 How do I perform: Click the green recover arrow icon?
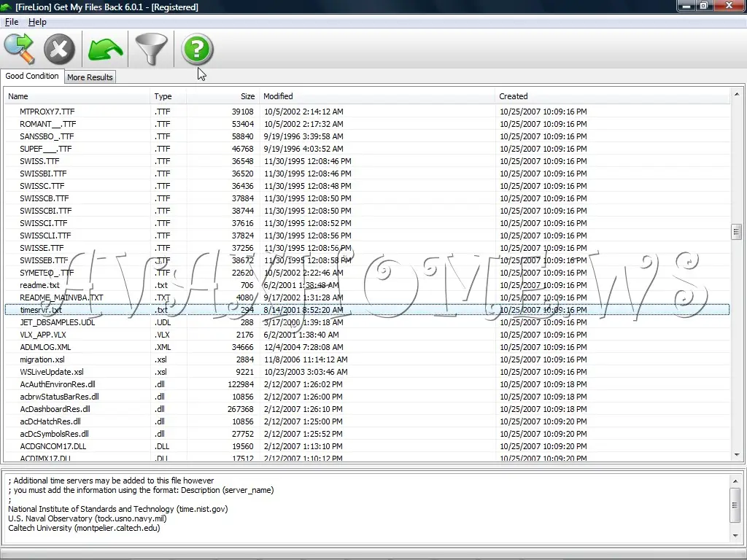(x=105, y=50)
